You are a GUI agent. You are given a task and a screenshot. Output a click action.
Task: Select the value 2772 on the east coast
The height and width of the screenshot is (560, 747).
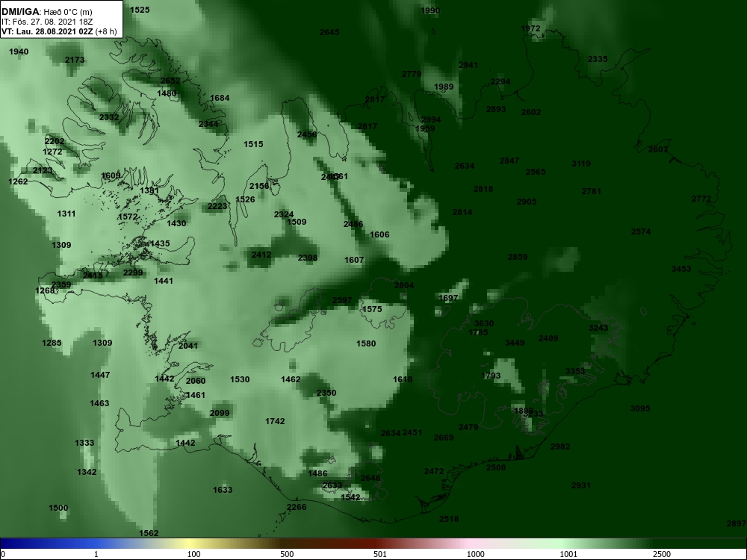point(701,199)
